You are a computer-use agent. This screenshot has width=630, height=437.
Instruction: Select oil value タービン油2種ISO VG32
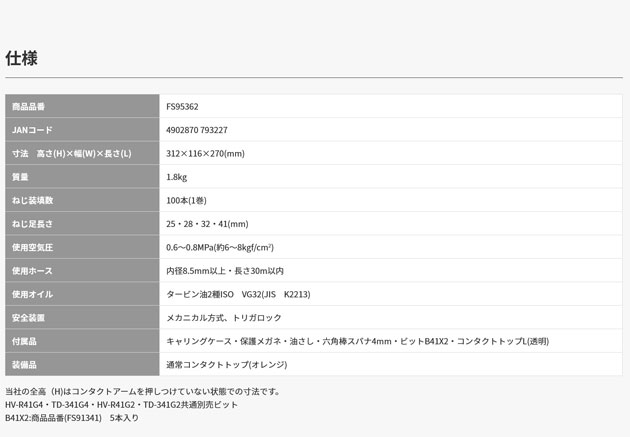tap(238, 294)
